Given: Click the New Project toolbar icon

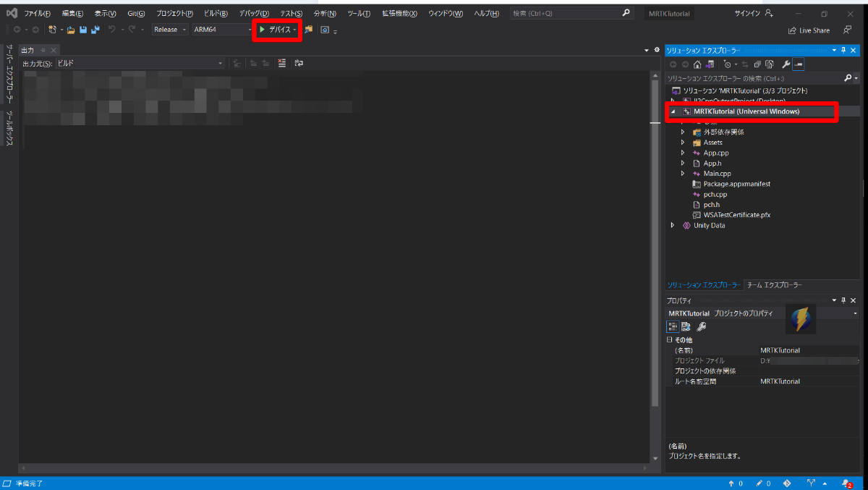Looking at the screenshot, I should coord(53,30).
